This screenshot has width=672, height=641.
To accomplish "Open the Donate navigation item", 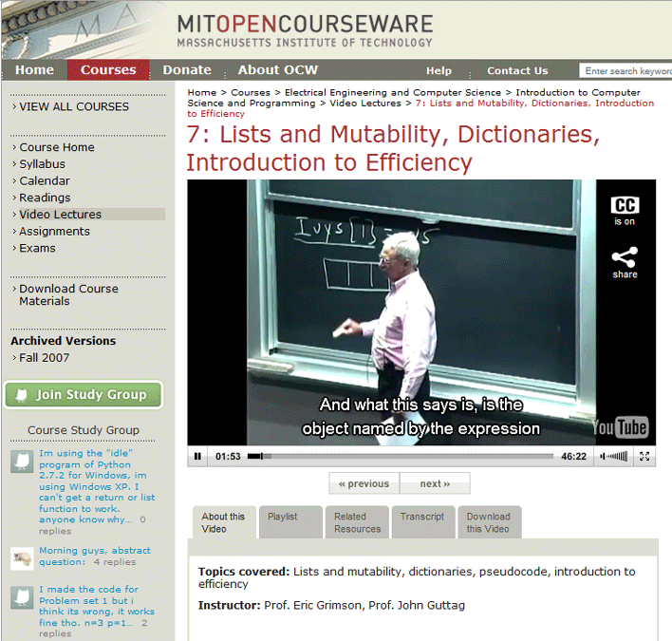I will click(187, 70).
